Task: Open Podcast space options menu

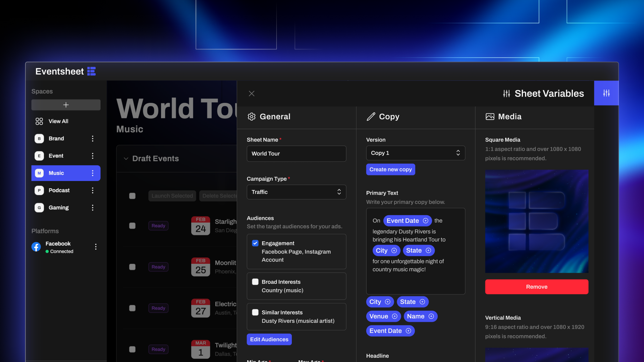Action: [x=93, y=190]
